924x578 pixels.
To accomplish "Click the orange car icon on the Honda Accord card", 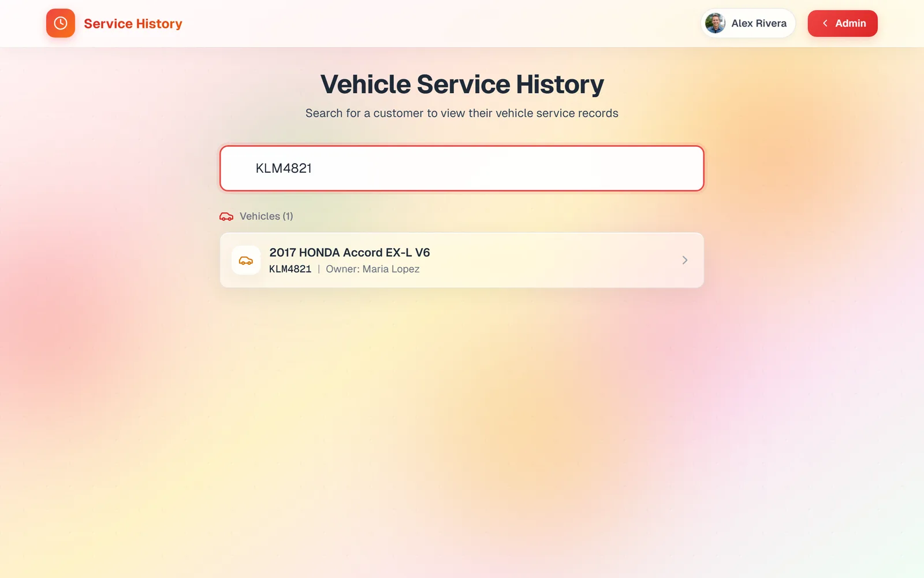I will (246, 260).
